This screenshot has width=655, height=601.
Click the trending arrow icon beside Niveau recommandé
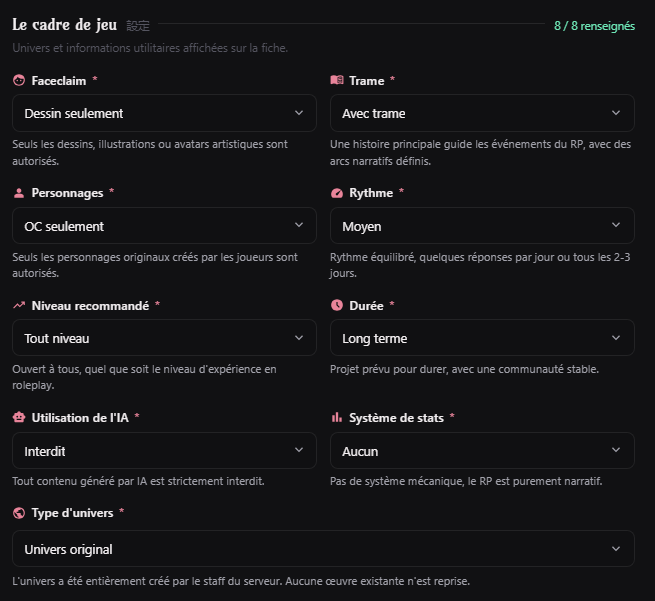pyautogui.click(x=19, y=305)
